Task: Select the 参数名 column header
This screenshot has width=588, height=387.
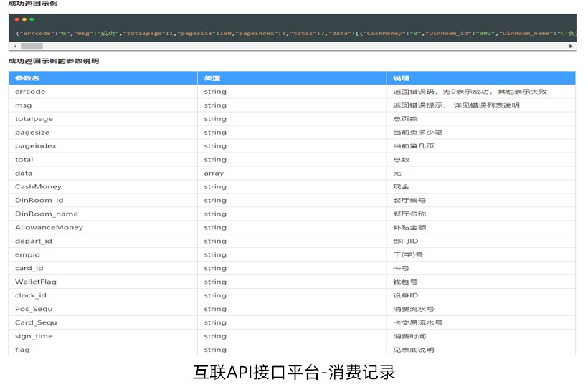Action: [27, 78]
